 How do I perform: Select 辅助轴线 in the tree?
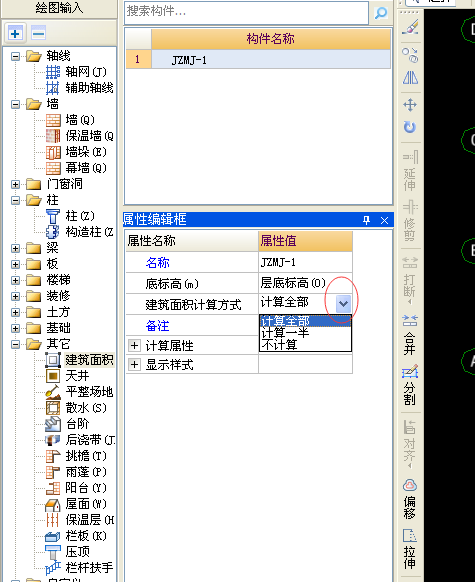79,88
